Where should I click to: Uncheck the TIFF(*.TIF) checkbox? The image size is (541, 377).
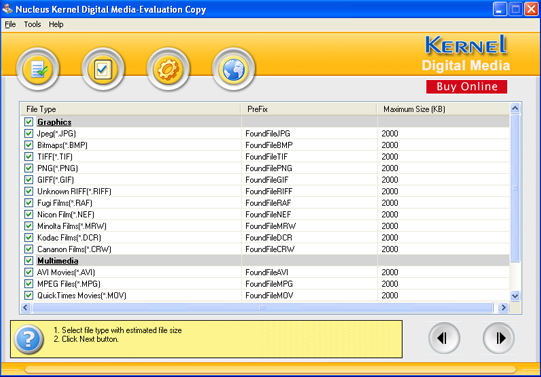tap(29, 157)
